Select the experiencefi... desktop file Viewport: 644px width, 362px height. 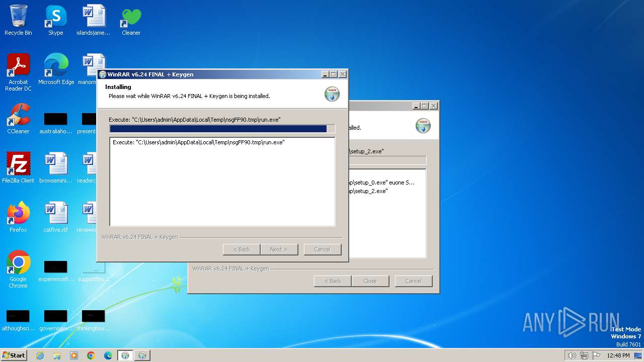(x=55, y=271)
